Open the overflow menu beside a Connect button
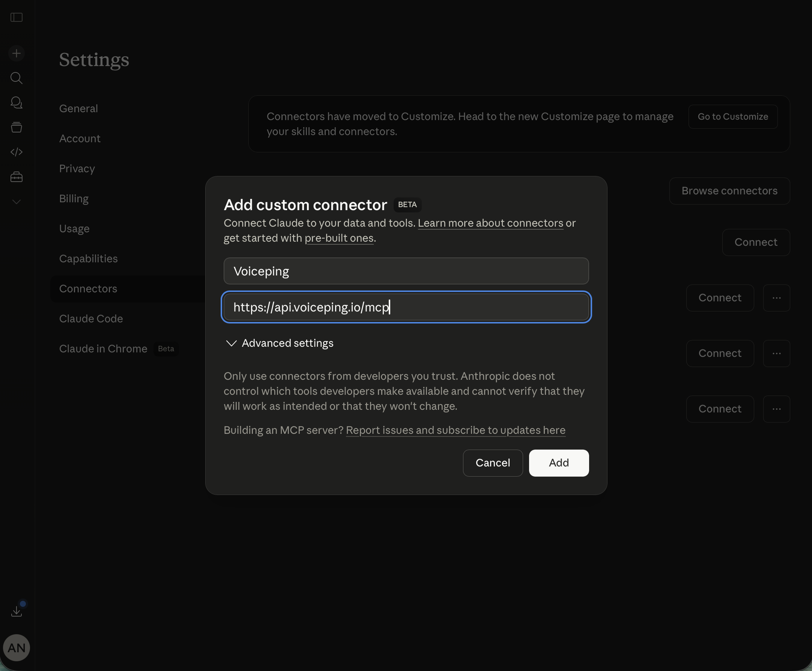 776,298
